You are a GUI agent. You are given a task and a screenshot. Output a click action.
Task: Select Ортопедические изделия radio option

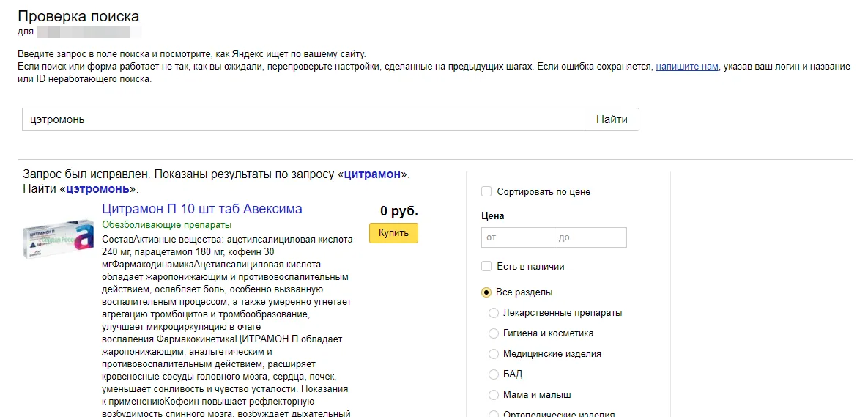[x=494, y=414]
